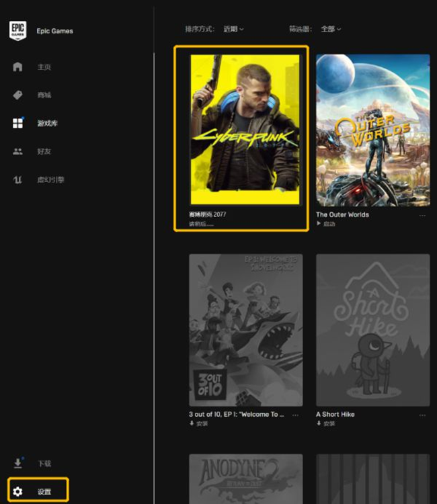This screenshot has height=504, width=437.
Task: Go to 主页 via the home icon
Action: point(17,67)
